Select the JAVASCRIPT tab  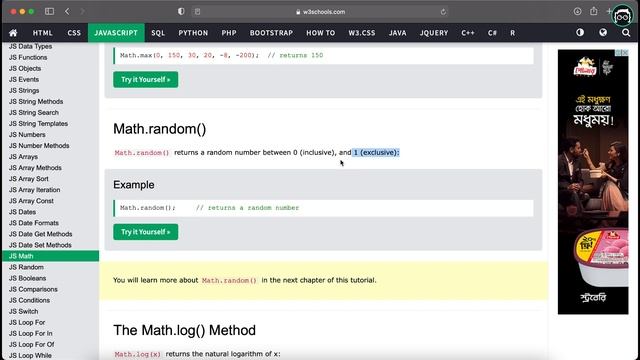(x=116, y=33)
